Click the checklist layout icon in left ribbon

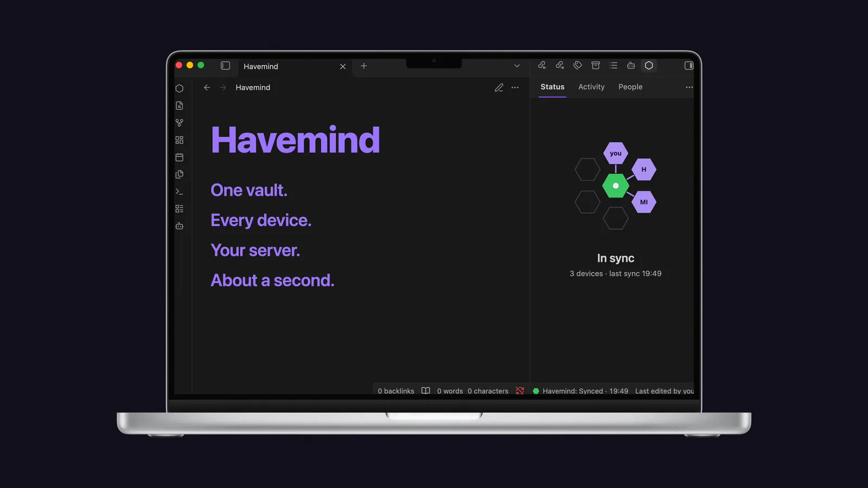(180, 209)
